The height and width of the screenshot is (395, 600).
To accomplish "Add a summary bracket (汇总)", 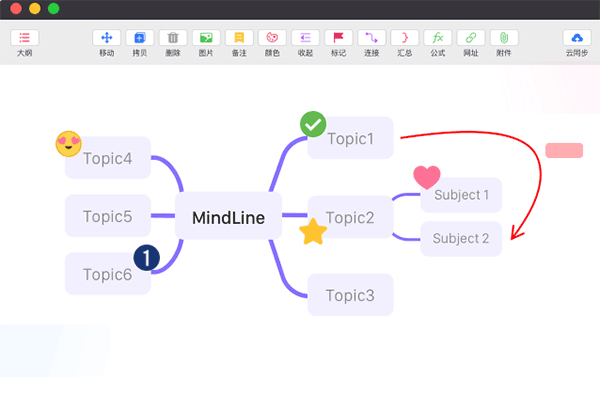I will (x=404, y=38).
